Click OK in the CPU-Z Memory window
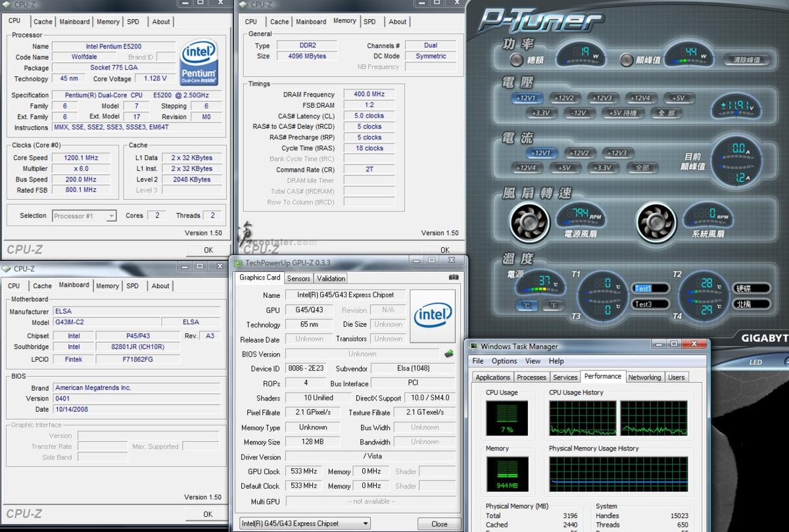This screenshot has width=789, height=532. coord(445,250)
